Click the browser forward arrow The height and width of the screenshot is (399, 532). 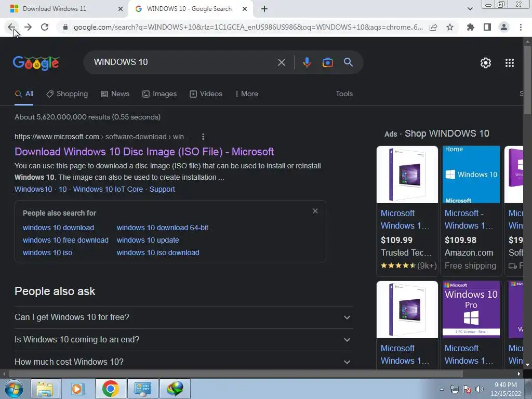point(28,27)
